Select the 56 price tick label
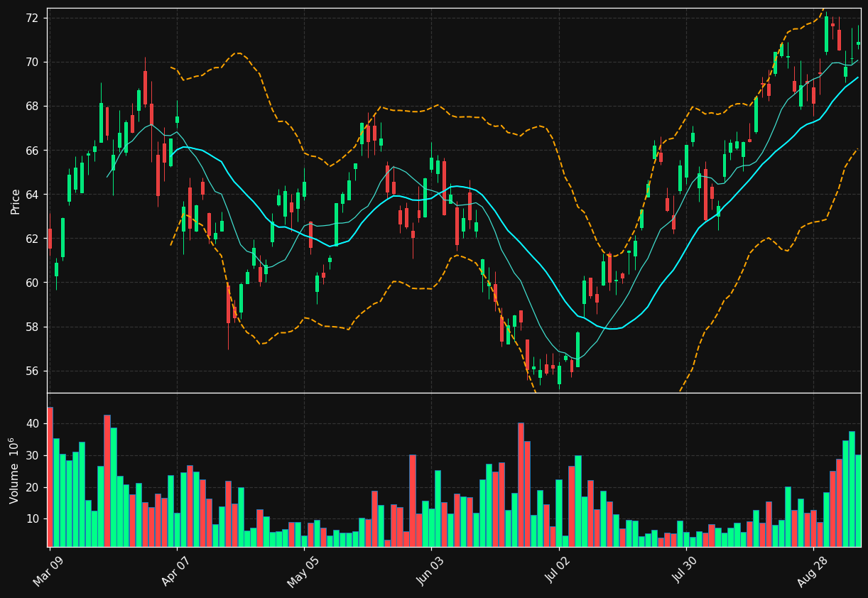Image resolution: width=868 pixels, height=598 pixels. tap(33, 371)
